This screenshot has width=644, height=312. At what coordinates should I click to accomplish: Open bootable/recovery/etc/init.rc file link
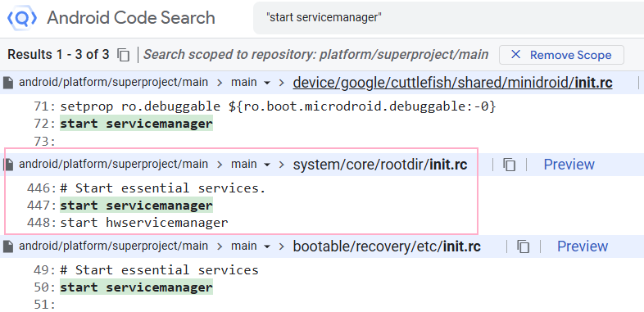(387, 246)
